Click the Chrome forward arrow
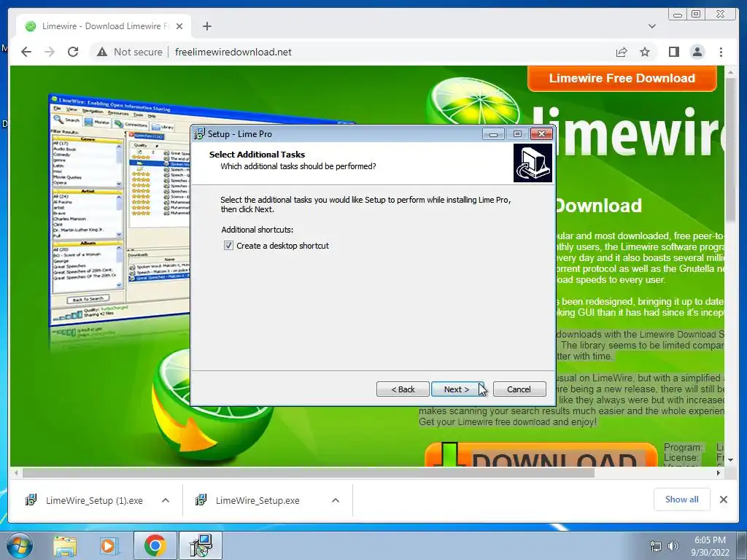The height and width of the screenshot is (560, 747). (50, 52)
